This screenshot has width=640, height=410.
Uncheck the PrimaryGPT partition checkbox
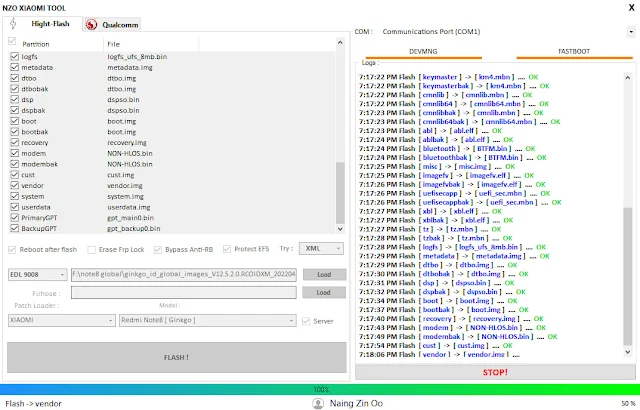(x=15, y=217)
